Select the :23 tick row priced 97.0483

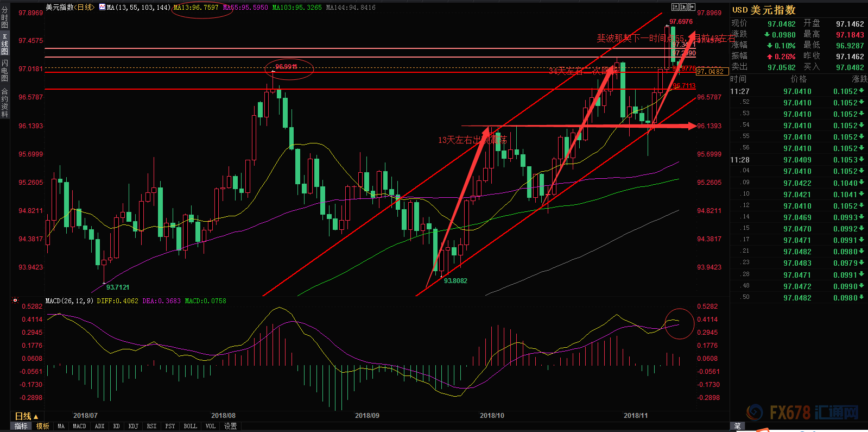click(x=797, y=263)
